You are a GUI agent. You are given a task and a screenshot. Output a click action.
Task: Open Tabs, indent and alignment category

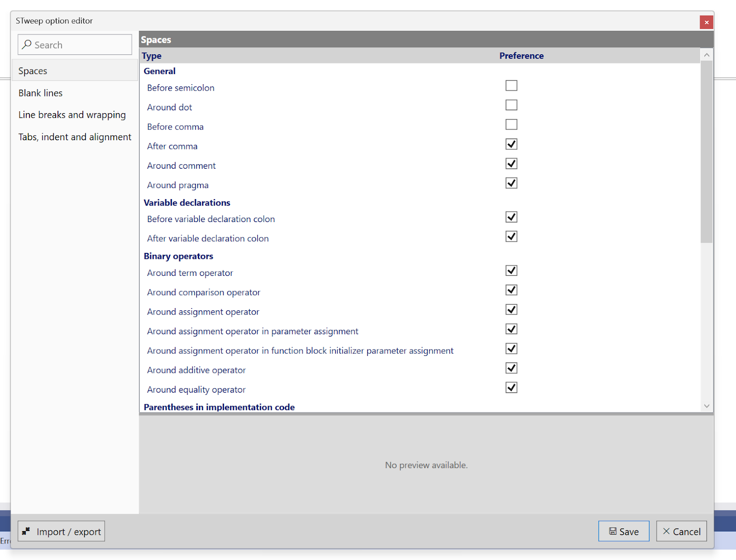(x=75, y=137)
